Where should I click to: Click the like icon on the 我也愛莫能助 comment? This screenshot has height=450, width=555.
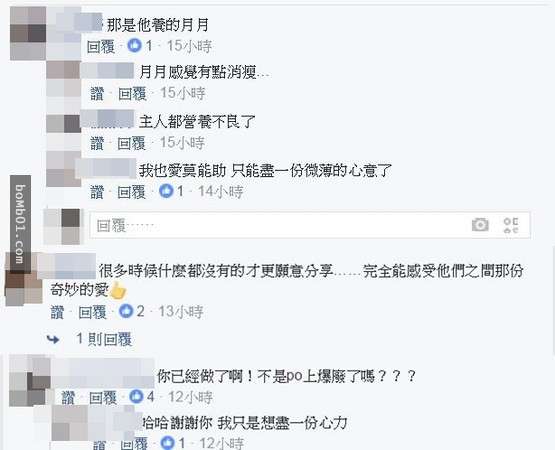(x=166, y=191)
